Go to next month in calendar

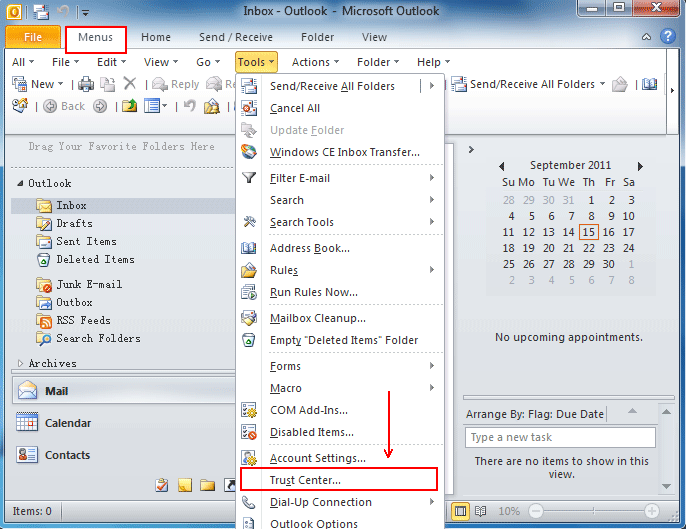coord(640,166)
